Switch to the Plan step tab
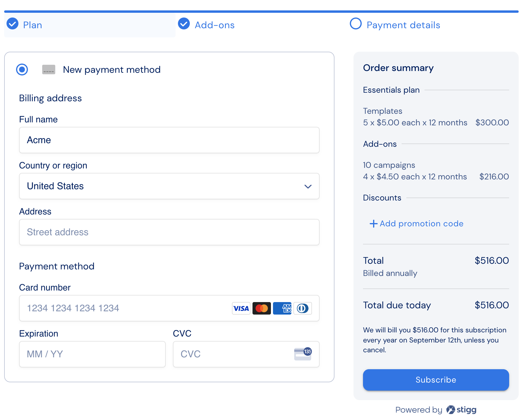Image resolution: width=524 pixels, height=420 pixels. coord(90,25)
